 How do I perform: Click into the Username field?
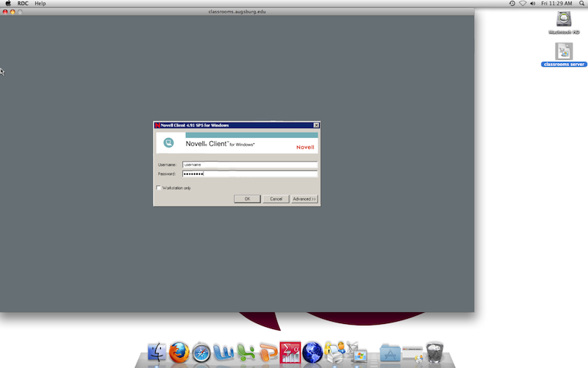pyautogui.click(x=249, y=165)
